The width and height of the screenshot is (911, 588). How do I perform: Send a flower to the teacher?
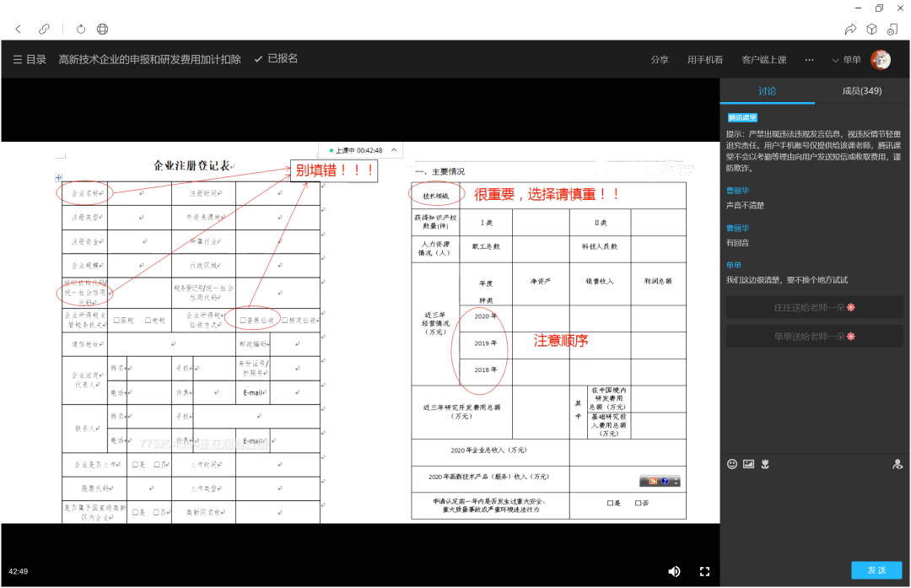(765, 464)
